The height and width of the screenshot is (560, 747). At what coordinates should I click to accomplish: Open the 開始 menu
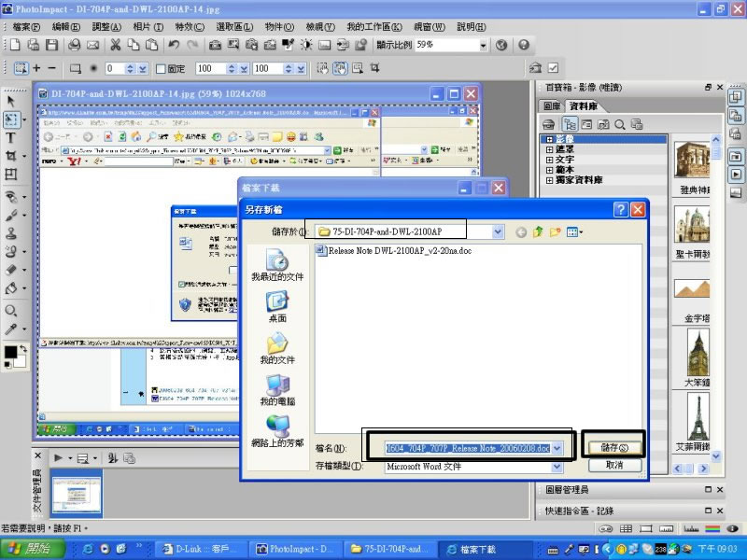[33, 549]
